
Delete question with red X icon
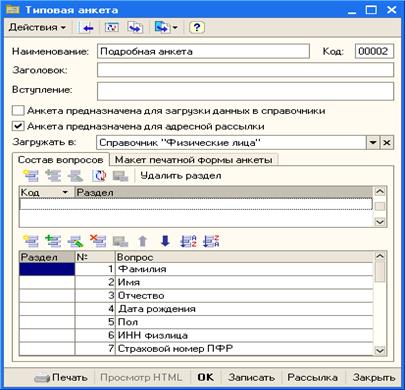[x=98, y=241]
